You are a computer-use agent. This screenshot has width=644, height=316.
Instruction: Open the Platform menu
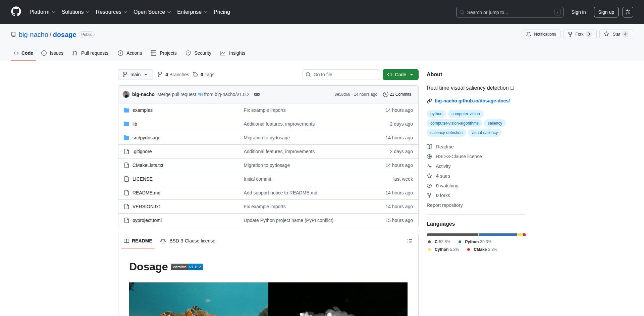42,12
